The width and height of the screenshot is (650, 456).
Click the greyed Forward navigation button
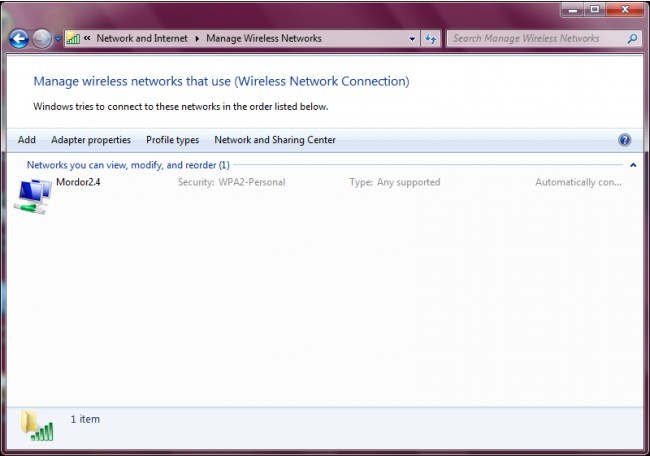pos(42,39)
